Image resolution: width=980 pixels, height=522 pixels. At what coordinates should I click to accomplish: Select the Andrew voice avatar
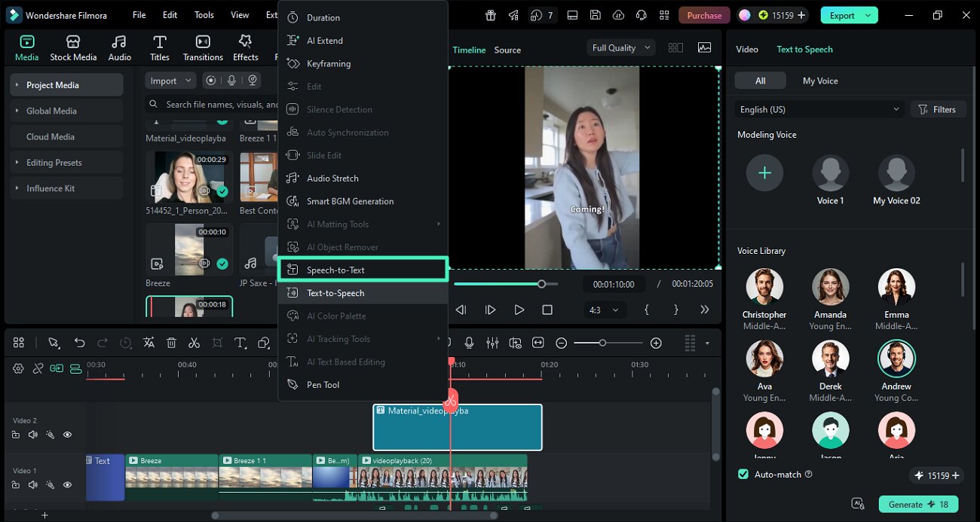896,359
